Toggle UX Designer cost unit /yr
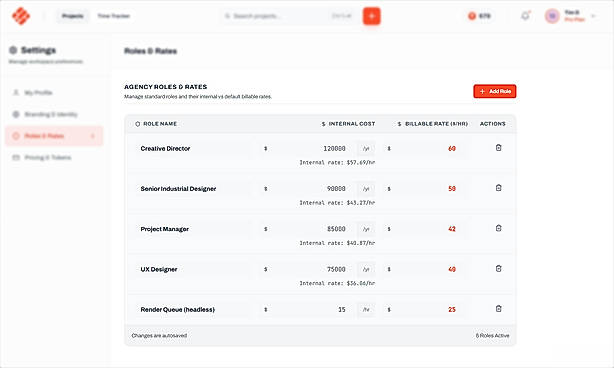Screen dimensions: 614x368 point(366,269)
